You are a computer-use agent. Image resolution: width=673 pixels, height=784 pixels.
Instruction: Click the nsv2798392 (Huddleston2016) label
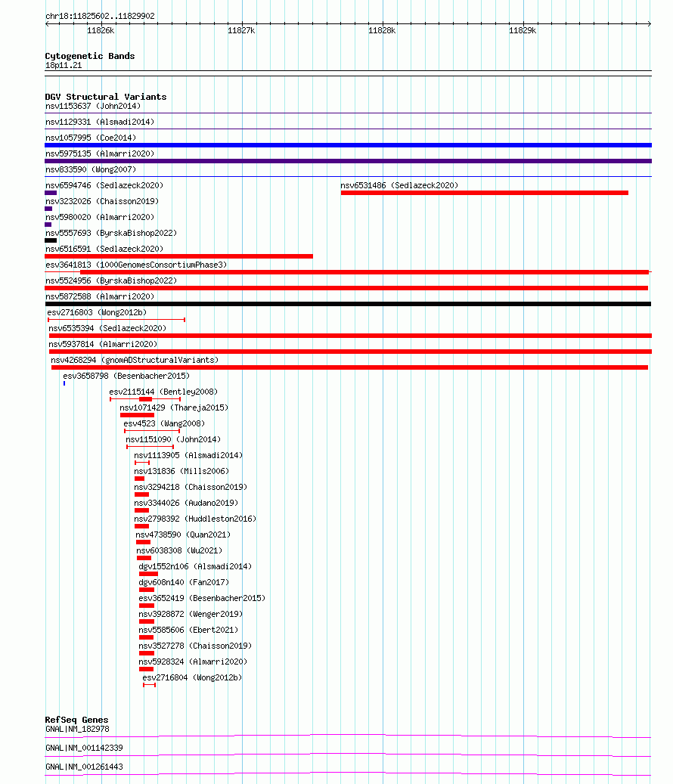pos(195,519)
